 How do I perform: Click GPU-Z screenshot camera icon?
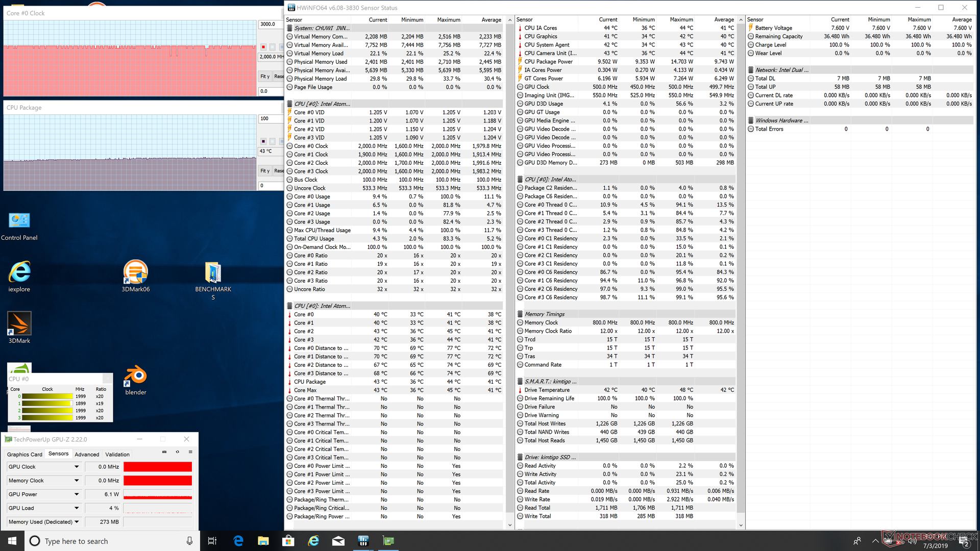click(x=164, y=452)
